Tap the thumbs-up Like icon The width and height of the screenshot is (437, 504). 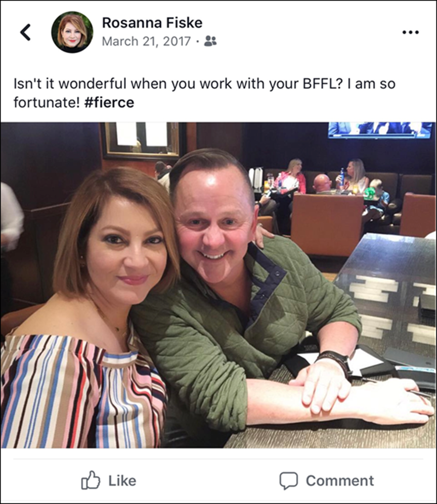91,481
